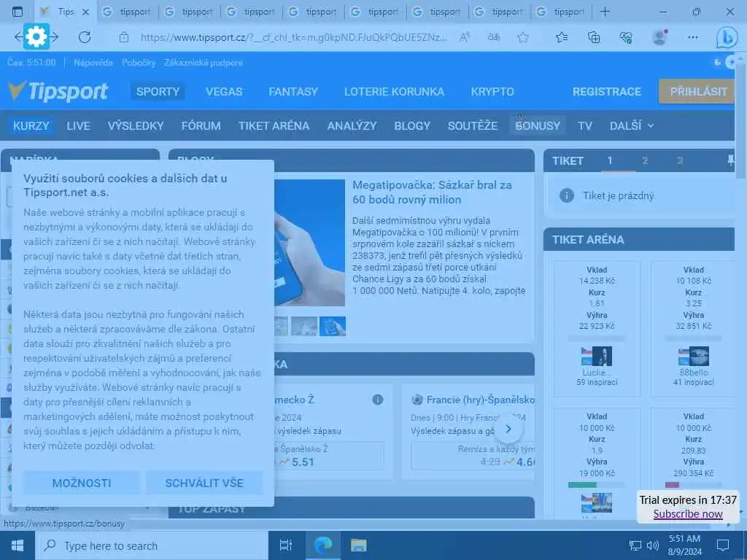Open the notifications center icon
This screenshot has width=747, height=560.
pos(723,545)
